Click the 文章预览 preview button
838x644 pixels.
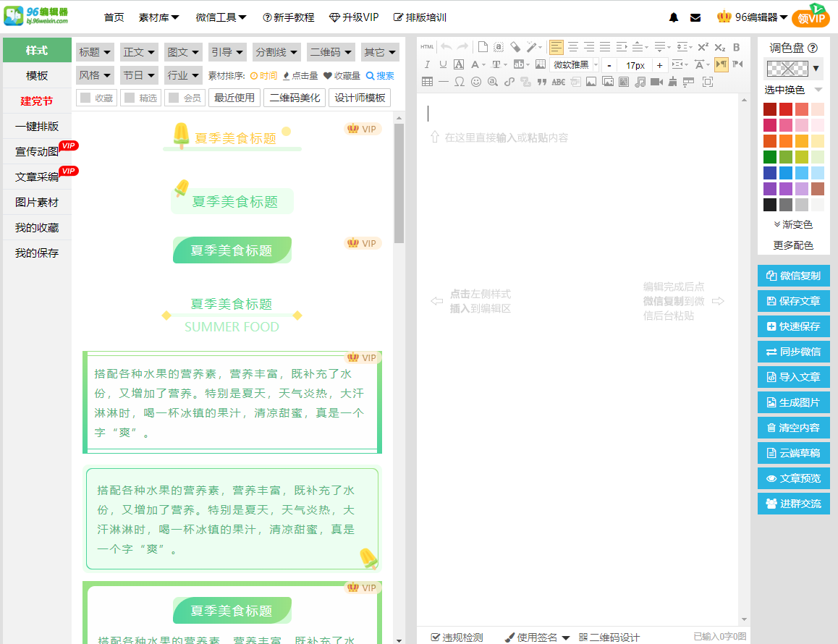(793, 478)
